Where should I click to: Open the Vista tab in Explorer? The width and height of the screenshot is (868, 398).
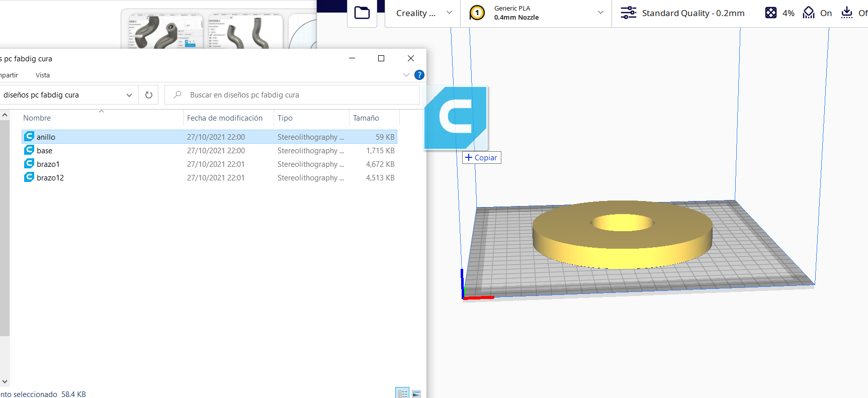(43, 75)
